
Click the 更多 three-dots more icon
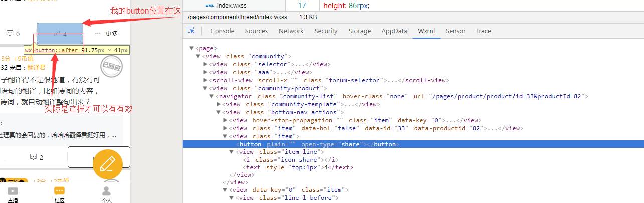(98, 34)
